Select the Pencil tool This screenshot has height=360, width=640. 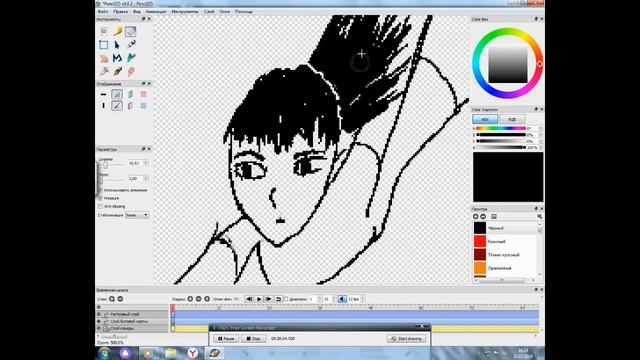(x=118, y=31)
